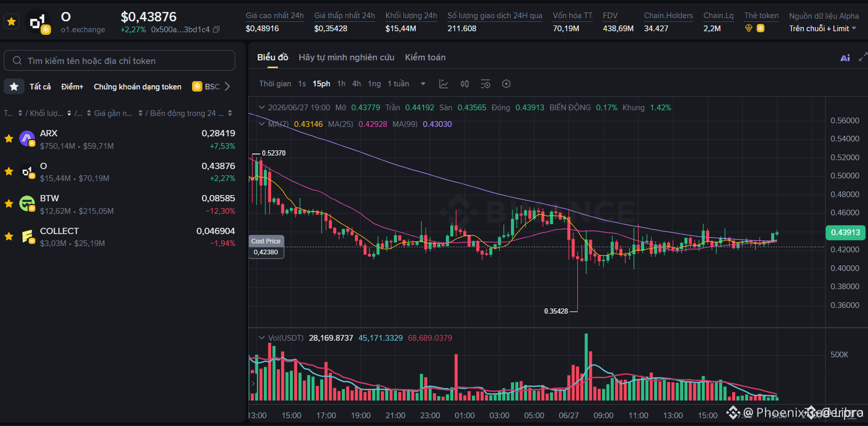Unfavorite token O in list using star

(x=9, y=172)
